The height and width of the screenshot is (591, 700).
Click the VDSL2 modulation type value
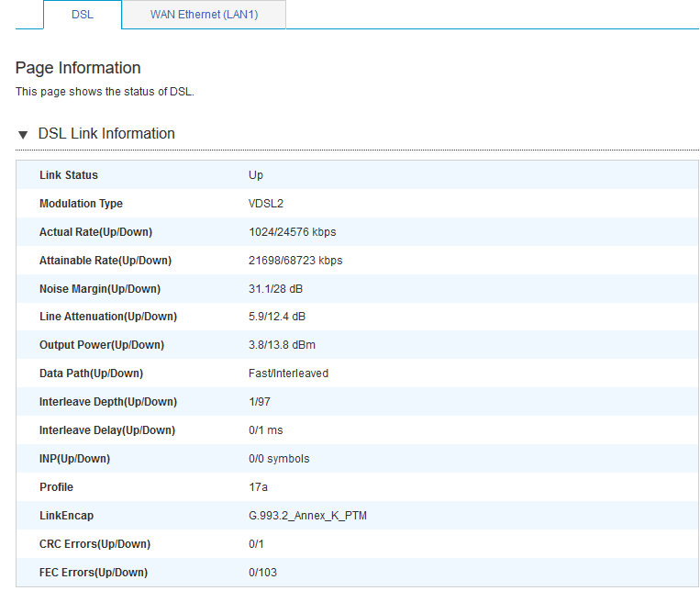[x=266, y=204]
